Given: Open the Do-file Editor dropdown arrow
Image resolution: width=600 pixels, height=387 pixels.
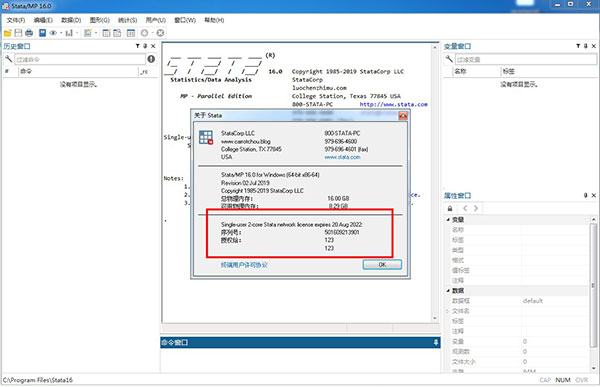Looking at the screenshot, I should pos(96,33).
